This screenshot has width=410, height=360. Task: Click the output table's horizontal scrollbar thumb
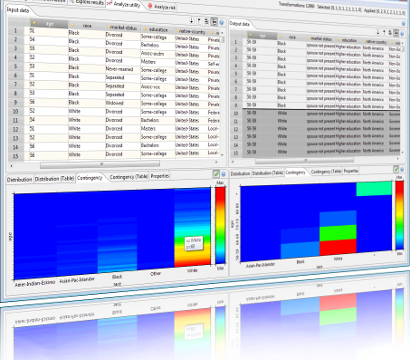point(305,161)
